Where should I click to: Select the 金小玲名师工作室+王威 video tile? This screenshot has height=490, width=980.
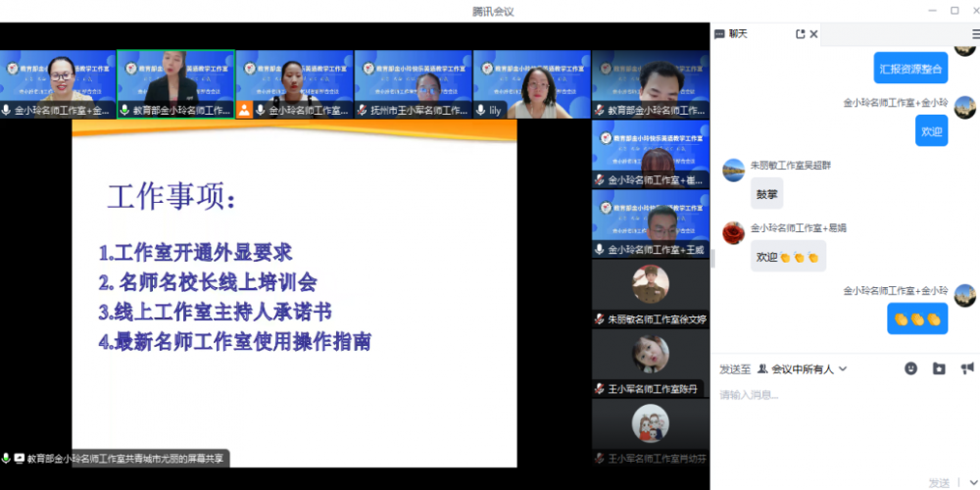[651, 223]
